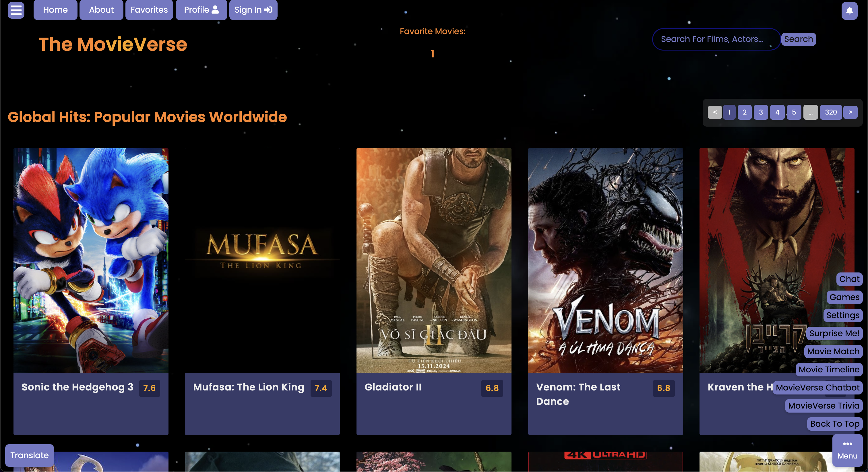The width and height of the screenshot is (868, 472).
Task: Click the 6.8 rating on Gladiator II
Action: point(492,388)
